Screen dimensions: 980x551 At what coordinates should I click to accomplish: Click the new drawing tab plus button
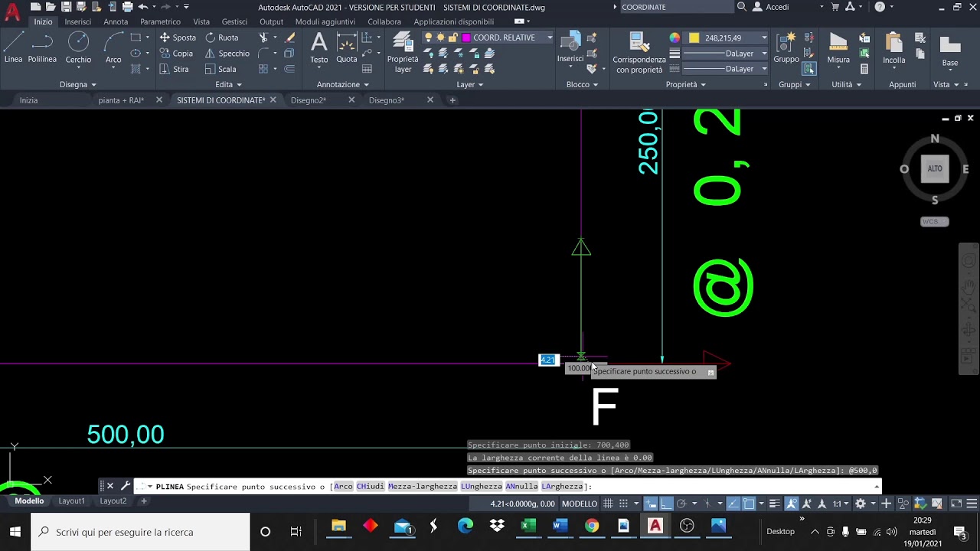click(452, 100)
